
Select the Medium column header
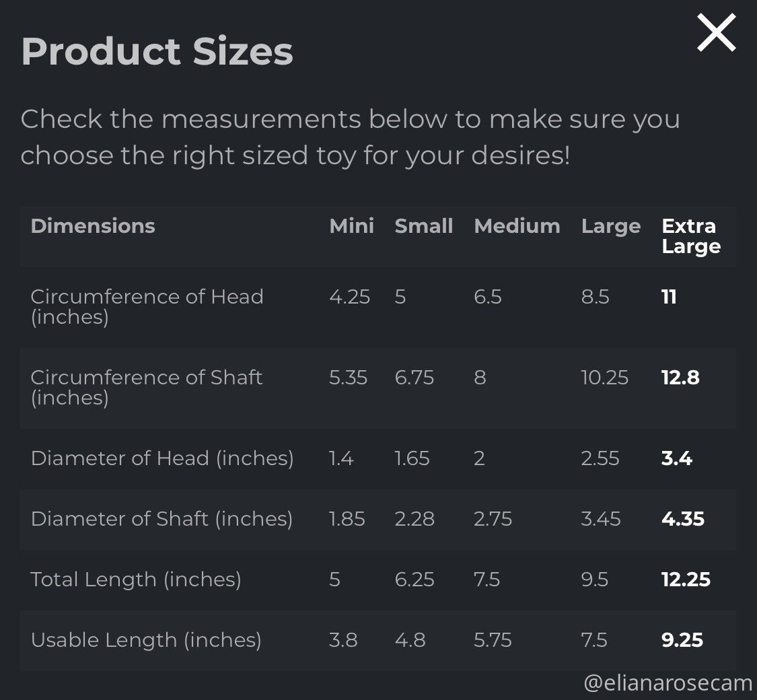pos(517,226)
